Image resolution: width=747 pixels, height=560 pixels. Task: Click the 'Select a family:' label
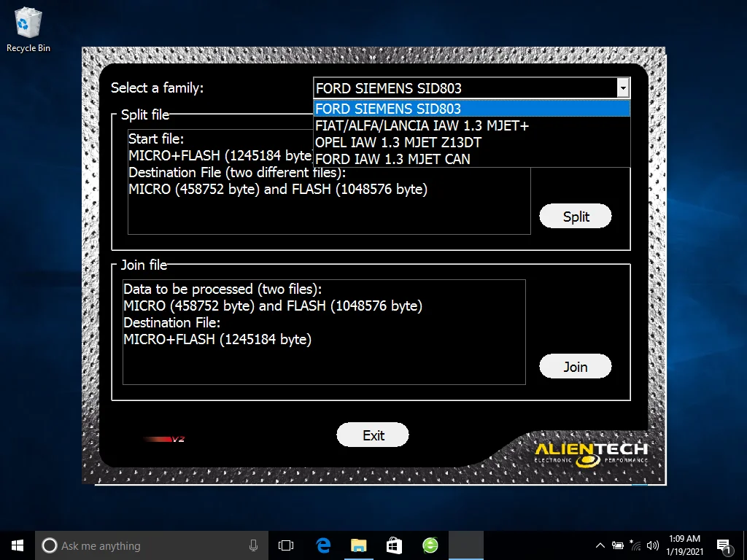158,87
